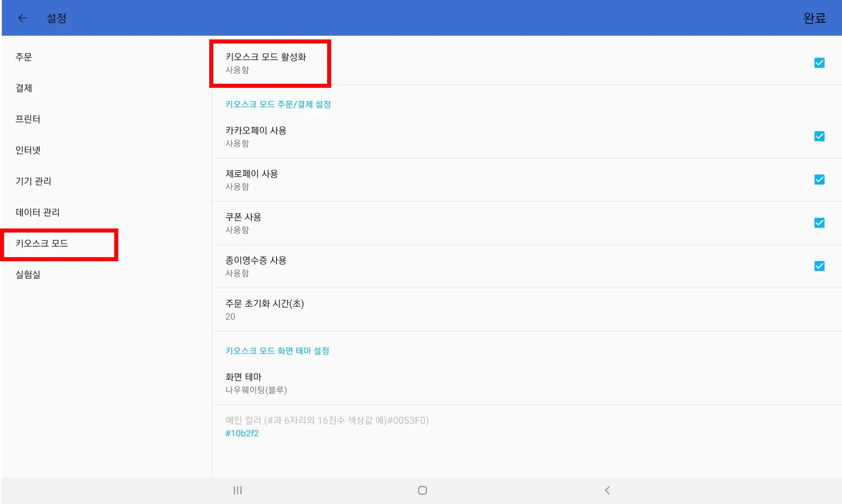842x504 pixels.
Task: Toggle the 키오스크 모드 활성화 checkbox
Action: pyautogui.click(x=819, y=63)
